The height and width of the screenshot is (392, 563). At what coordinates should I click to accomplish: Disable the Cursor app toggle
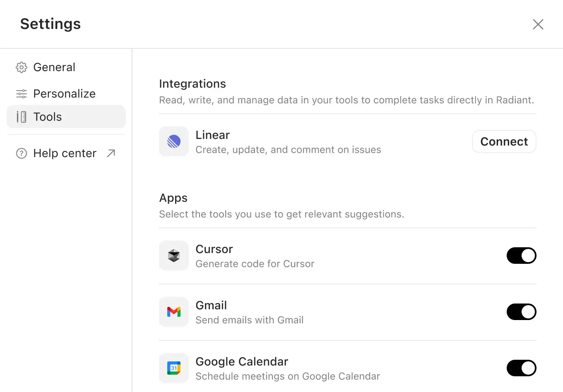click(521, 256)
